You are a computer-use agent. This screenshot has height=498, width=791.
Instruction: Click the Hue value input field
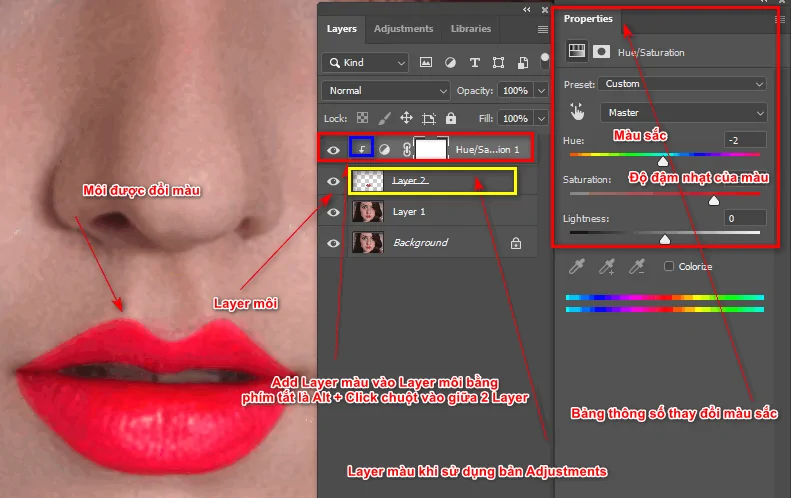pos(746,140)
